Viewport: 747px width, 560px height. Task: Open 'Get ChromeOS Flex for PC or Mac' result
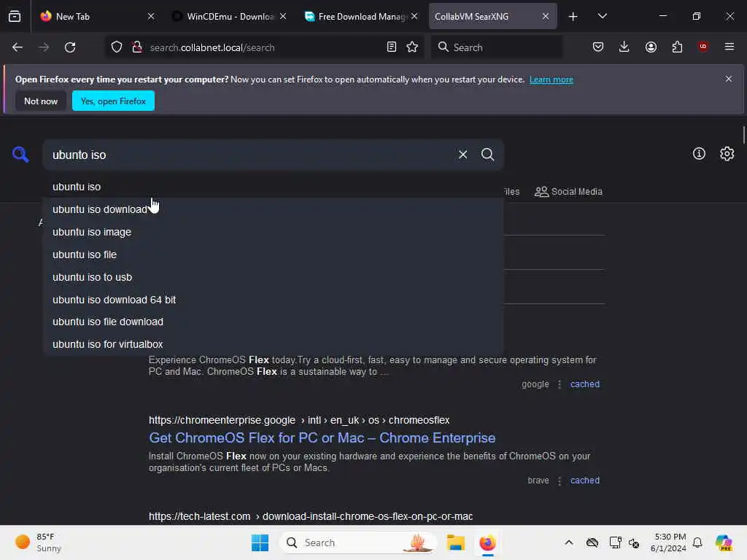click(322, 437)
